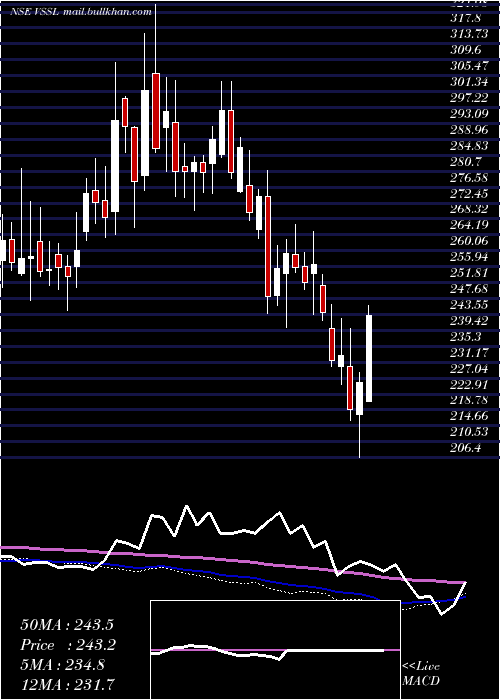
Task: Click the 243.55 price axis label
Action: coord(469,305)
